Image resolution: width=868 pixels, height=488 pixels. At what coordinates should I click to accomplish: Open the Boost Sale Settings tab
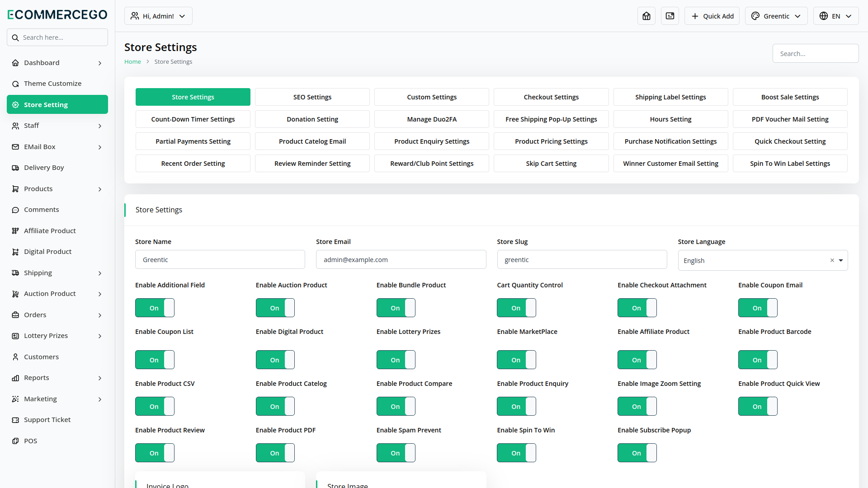coord(790,97)
